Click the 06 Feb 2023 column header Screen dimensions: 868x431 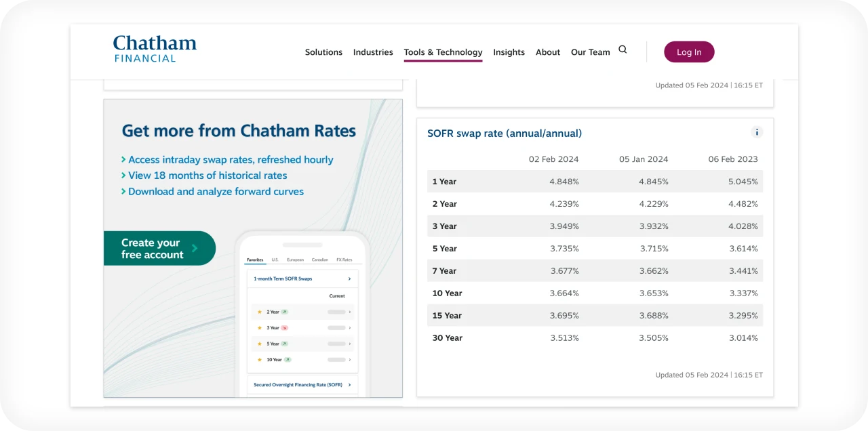[733, 159]
